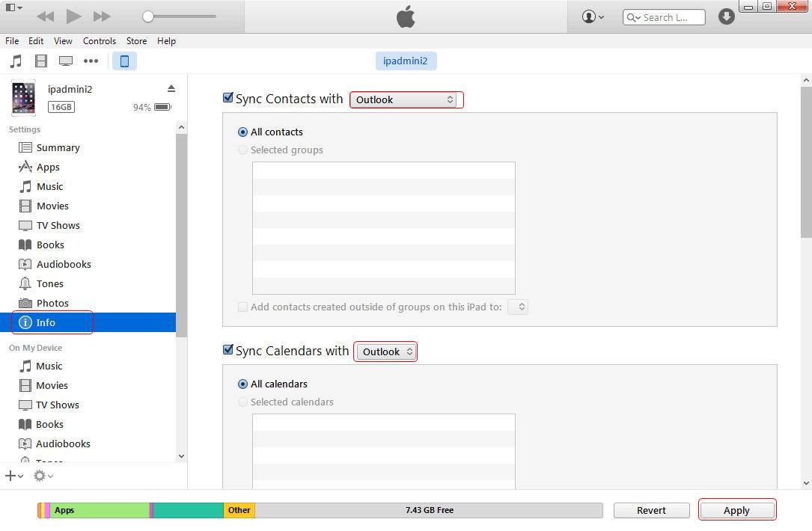This screenshot has width=812, height=531.
Task: Open the TV Shows monitor icon in toolbar
Action: 66,61
